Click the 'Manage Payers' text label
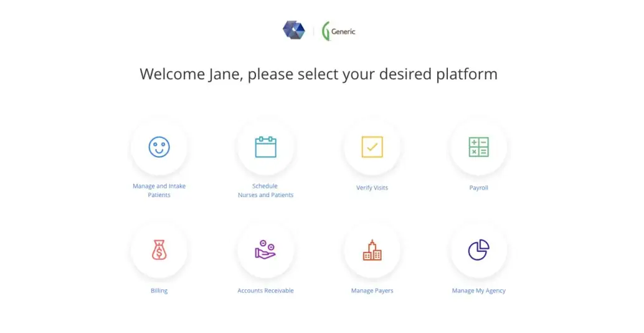644x333 pixels. 372,291
